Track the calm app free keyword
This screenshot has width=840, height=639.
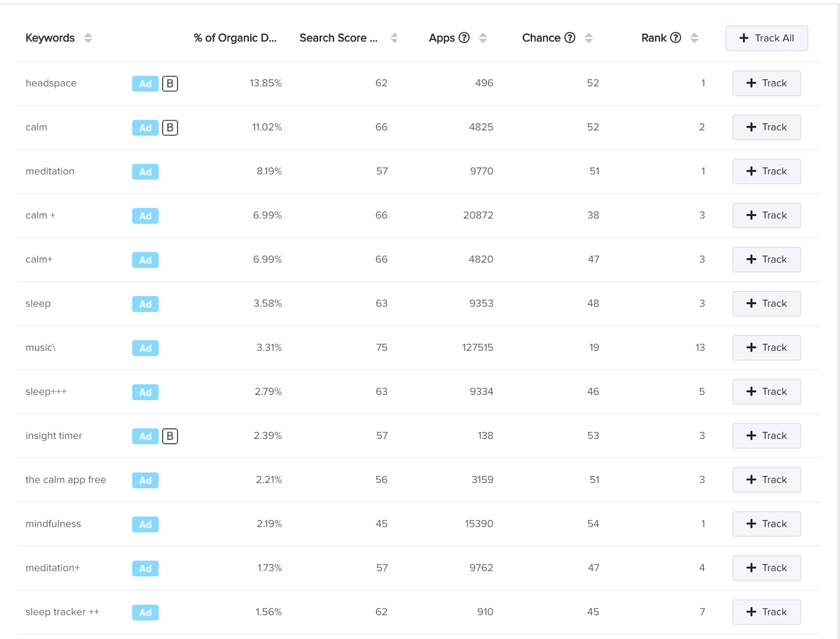point(766,480)
